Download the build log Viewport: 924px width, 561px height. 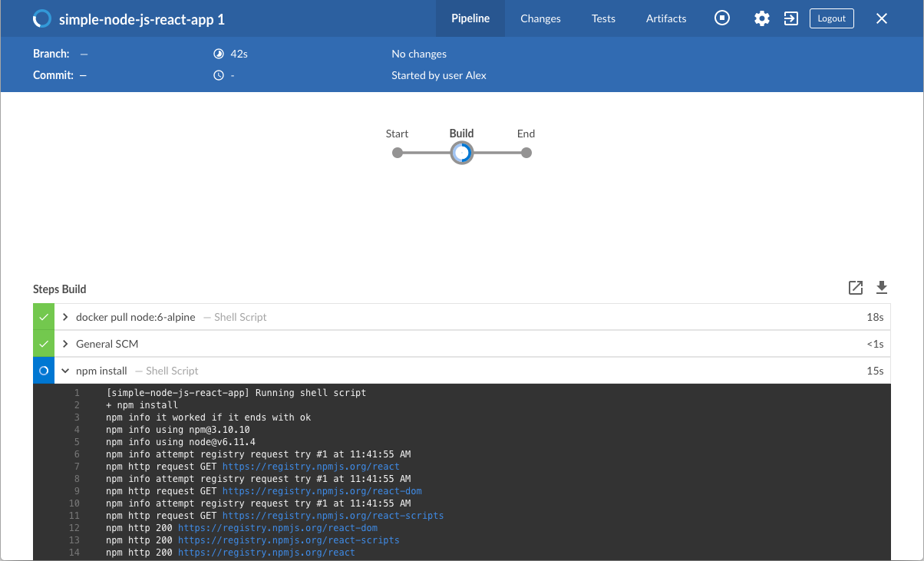pos(882,288)
